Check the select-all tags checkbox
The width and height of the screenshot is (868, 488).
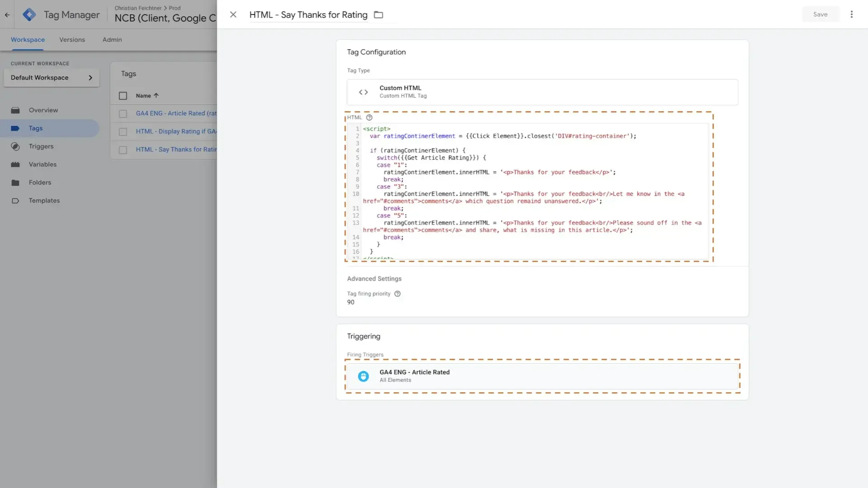click(123, 96)
